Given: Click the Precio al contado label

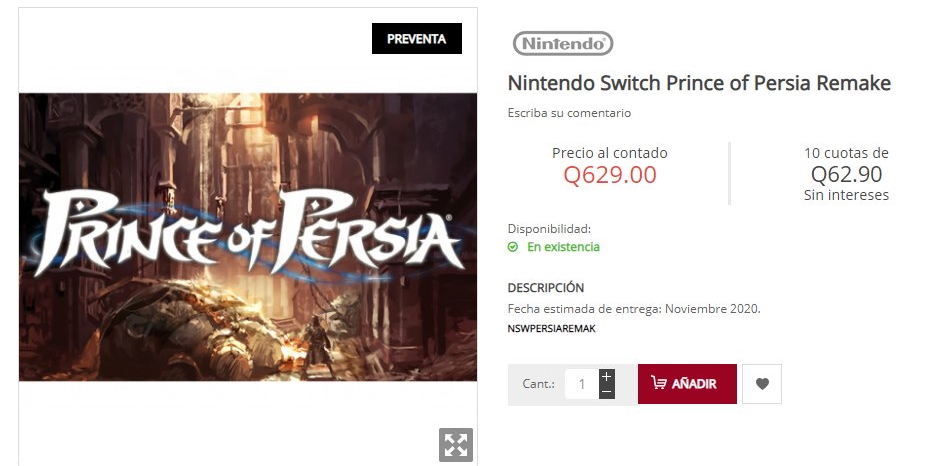Looking at the screenshot, I should [x=609, y=153].
